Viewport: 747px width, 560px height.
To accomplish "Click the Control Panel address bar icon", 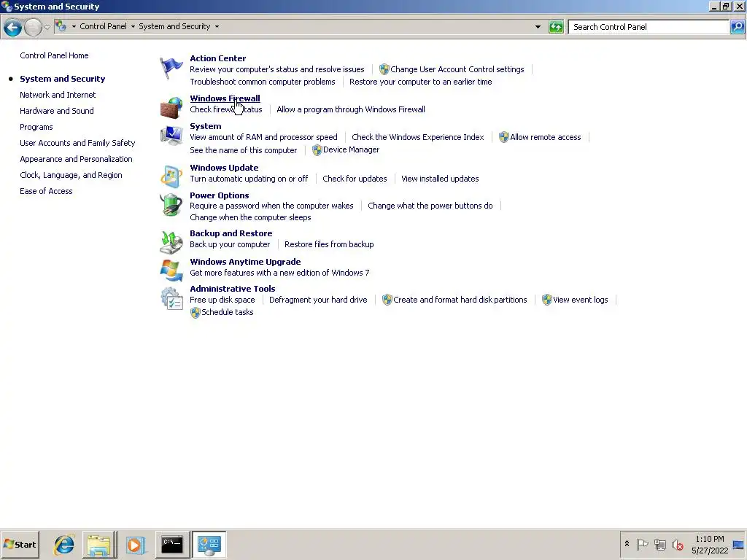I will coord(61,26).
